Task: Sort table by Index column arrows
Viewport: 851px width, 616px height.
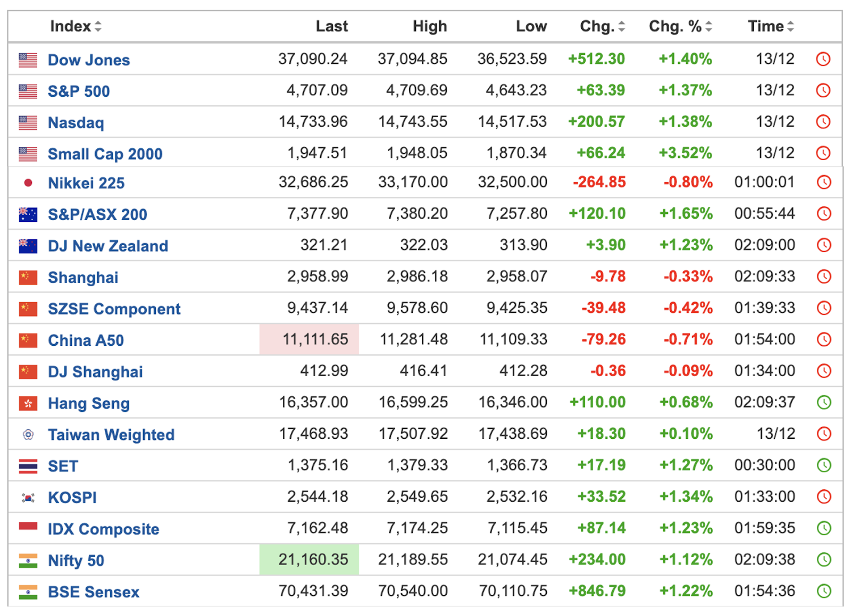Action: (x=98, y=27)
